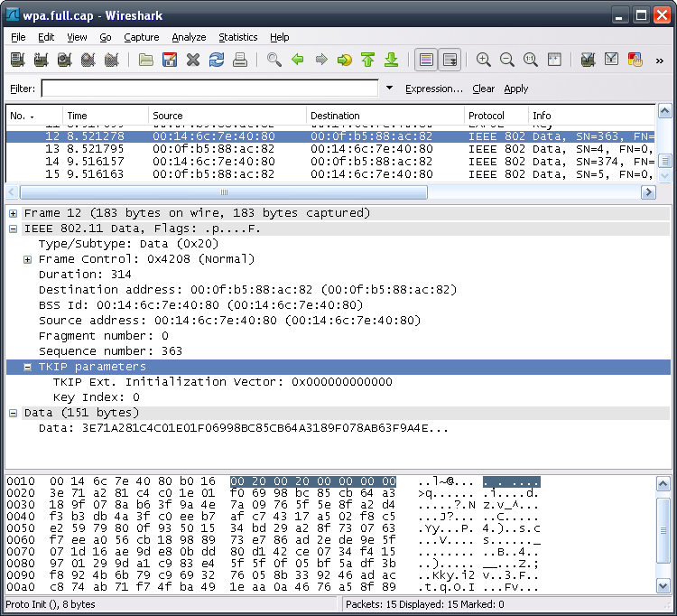Toggle colorize packet list button
Screen dimensions: 677x616
(426, 60)
